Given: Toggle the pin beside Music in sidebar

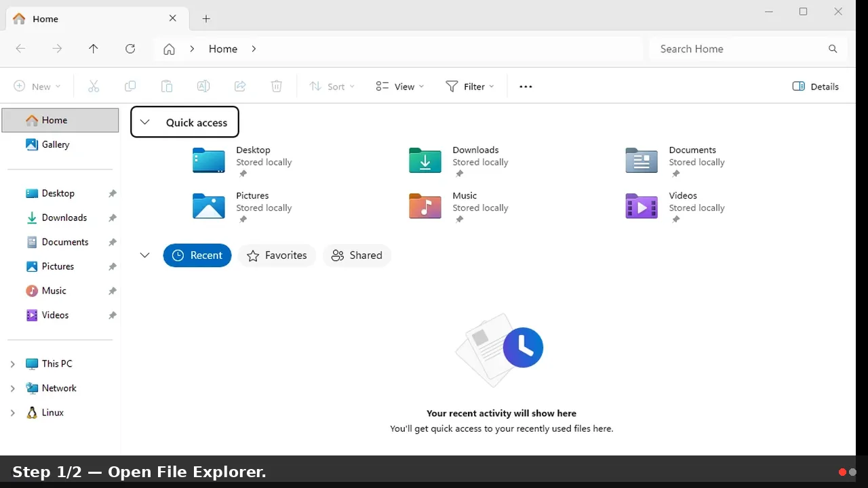Looking at the screenshot, I should (x=113, y=291).
